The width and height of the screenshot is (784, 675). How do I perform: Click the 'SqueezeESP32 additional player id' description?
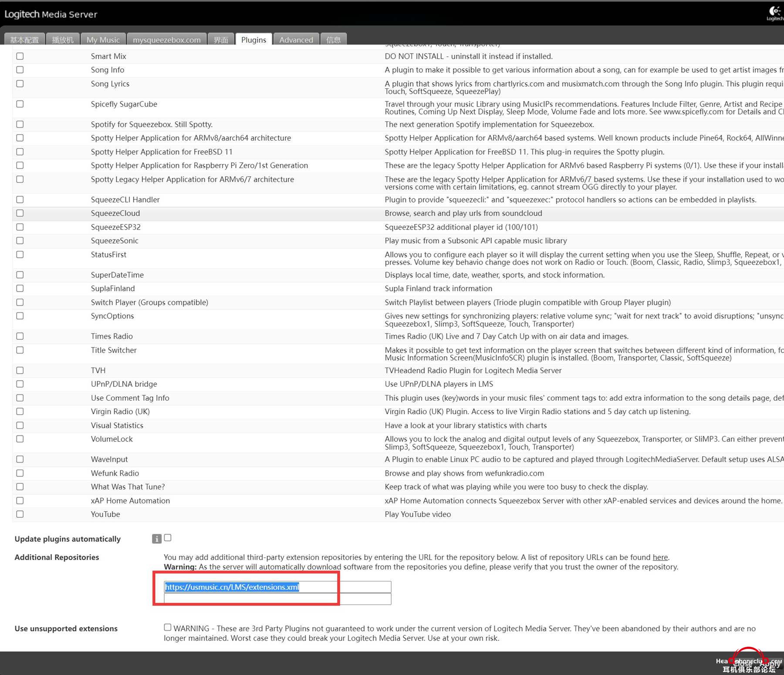(461, 227)
